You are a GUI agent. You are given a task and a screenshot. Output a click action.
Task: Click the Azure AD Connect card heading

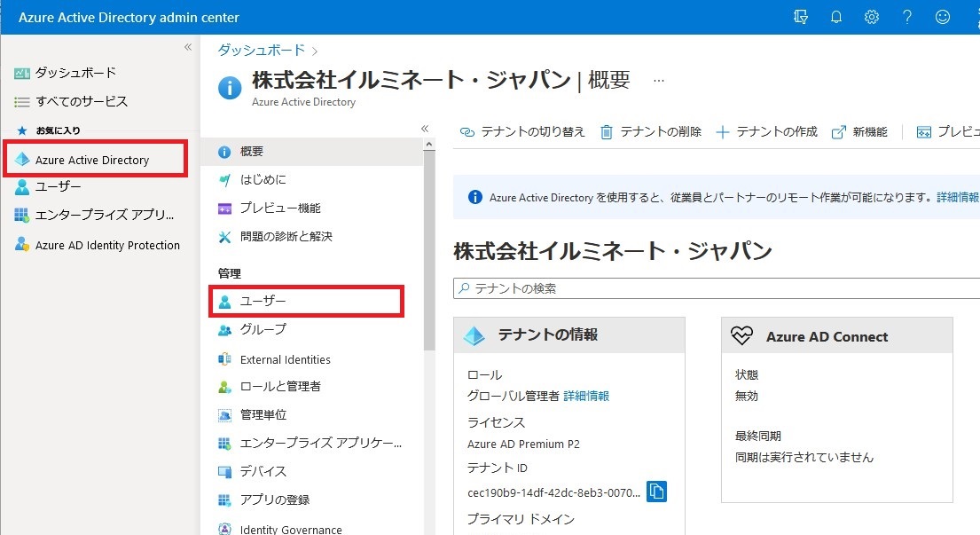tap(827, 336)
